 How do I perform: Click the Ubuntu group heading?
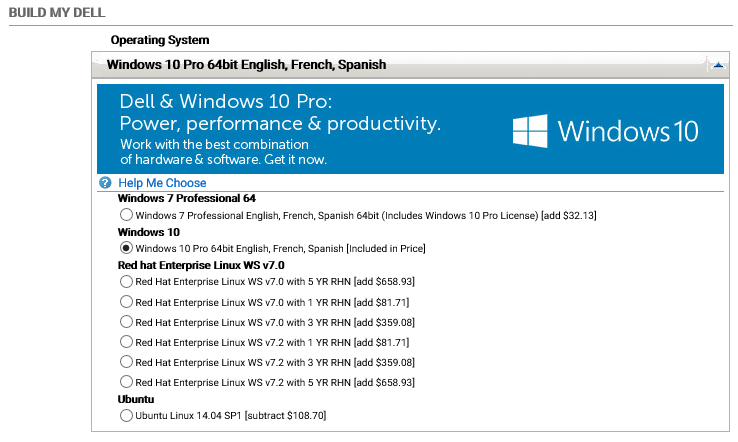tap(137, 399)
